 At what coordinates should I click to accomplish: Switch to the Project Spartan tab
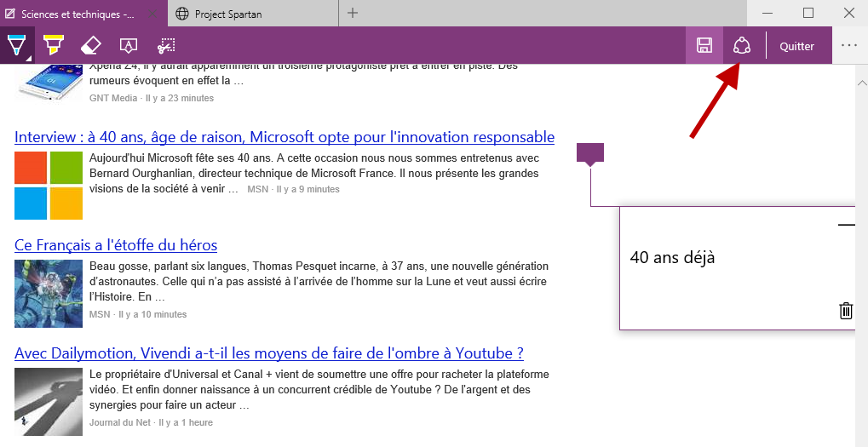click(254, 14)
